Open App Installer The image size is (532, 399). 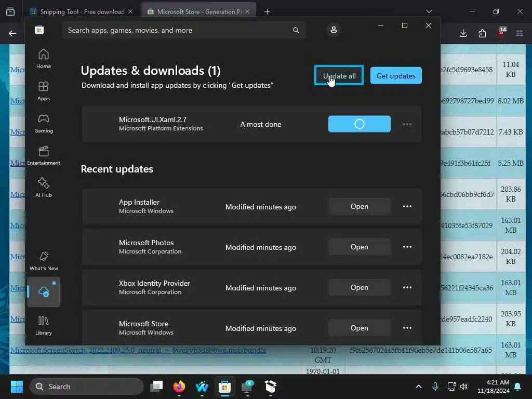(360, 206)
